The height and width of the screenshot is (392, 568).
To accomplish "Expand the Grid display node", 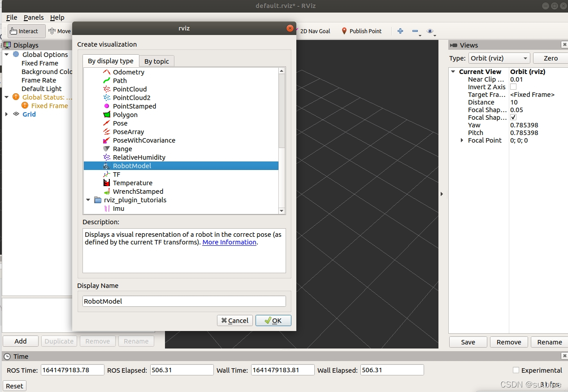I will pos(7,114).
